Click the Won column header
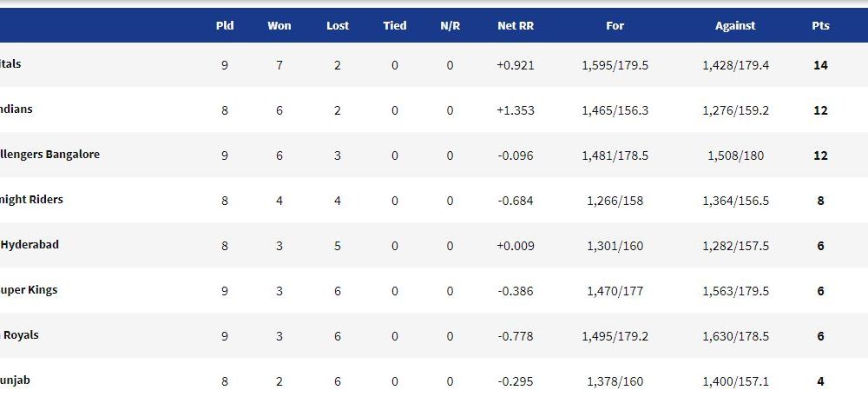The width and height of the screenshot is (868, 410). click(x=279, y=25)
